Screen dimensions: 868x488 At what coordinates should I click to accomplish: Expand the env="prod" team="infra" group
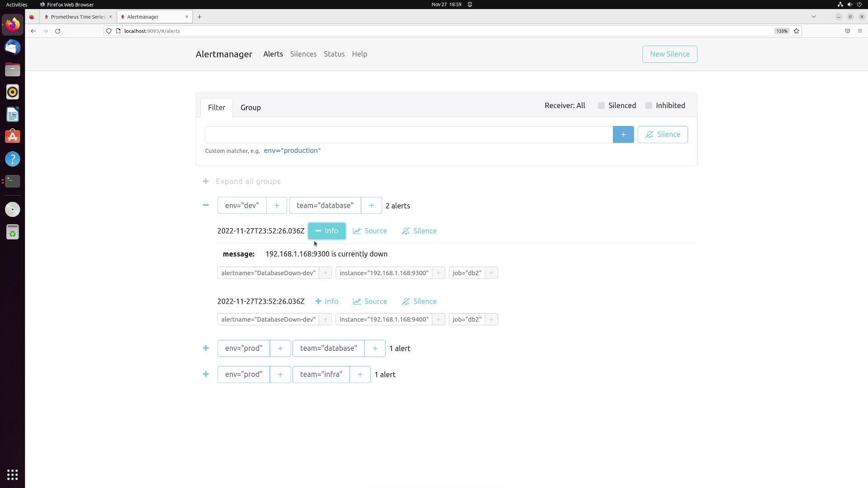pos(206,375)
